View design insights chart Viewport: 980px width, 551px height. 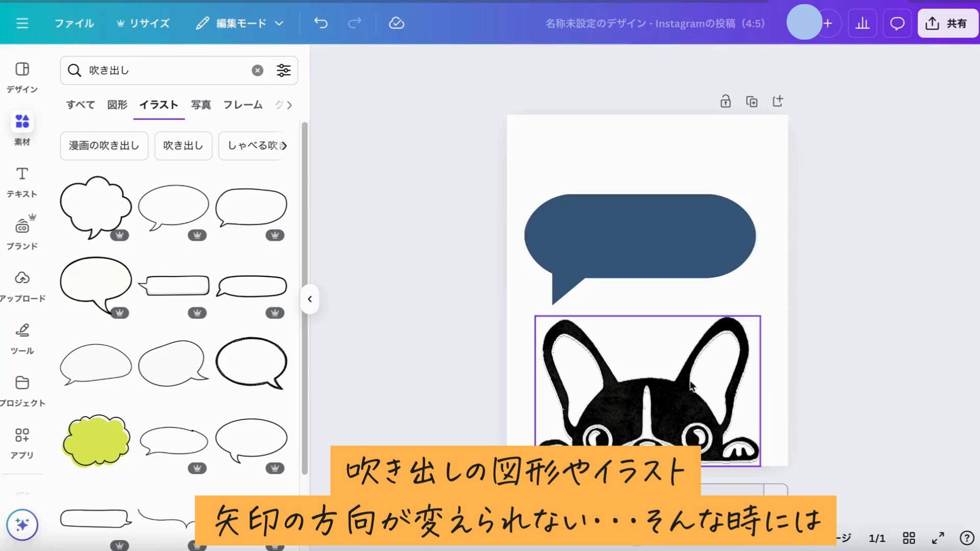coord(863,23)
